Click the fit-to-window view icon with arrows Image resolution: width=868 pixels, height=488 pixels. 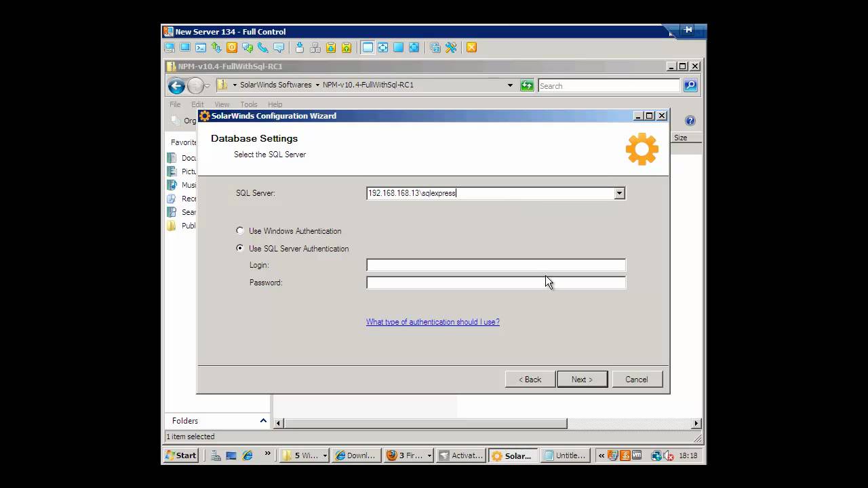click(x=382, y=47)
